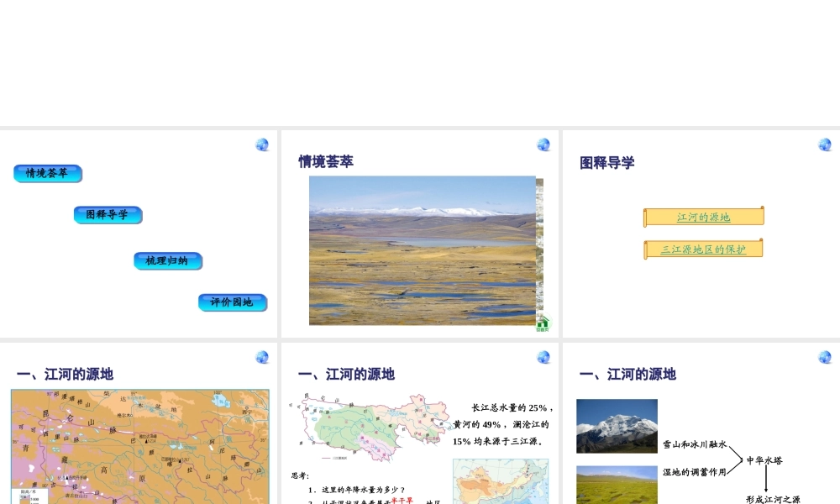Click the 15% 均来源于三江源 text line
840x504 pixels.
[497, 442]
